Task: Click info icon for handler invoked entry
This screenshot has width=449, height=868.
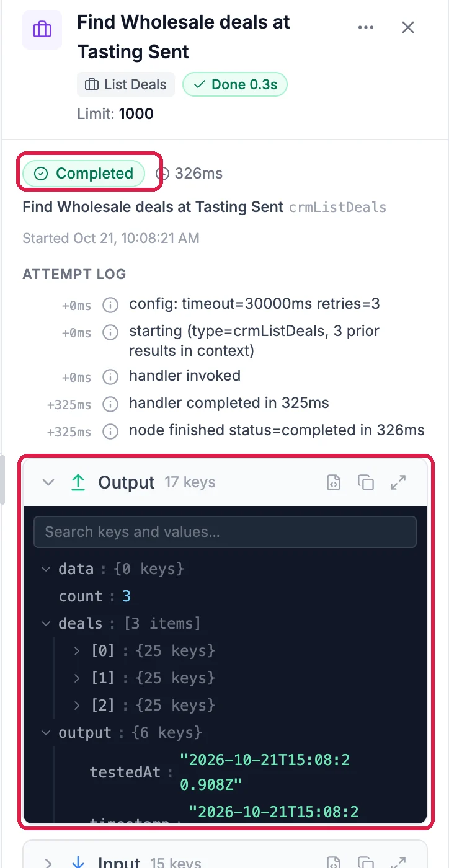Action: 110,376
